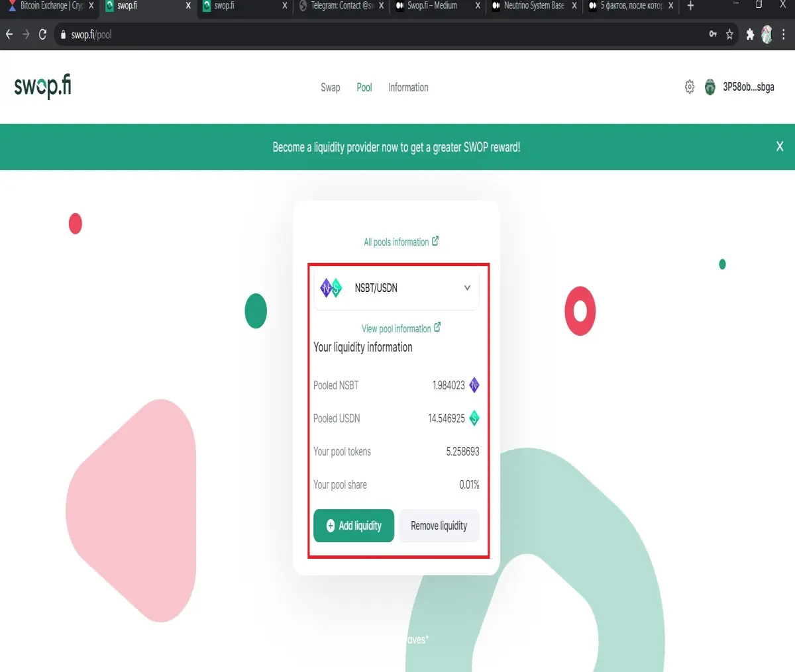795x672 pixels.
Task: Expand the NSBT/USDN pool selector
Action: [x=396, y=288]
